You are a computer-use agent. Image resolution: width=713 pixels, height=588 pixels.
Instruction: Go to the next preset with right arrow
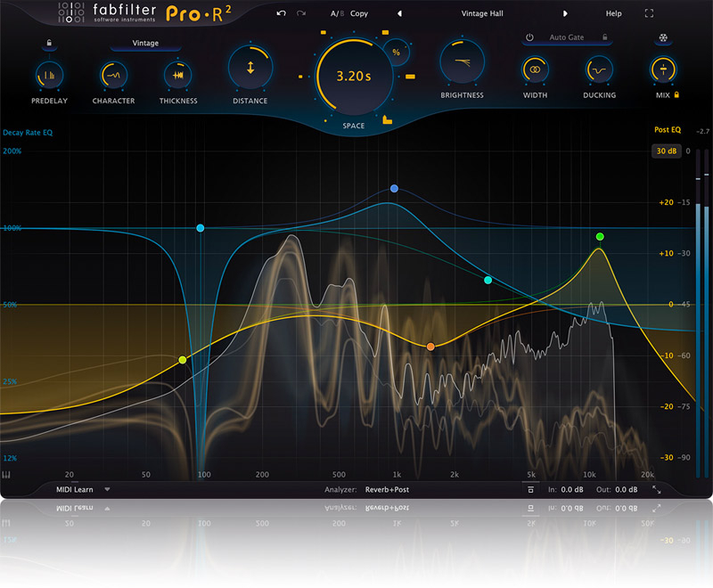pos(565,13)
